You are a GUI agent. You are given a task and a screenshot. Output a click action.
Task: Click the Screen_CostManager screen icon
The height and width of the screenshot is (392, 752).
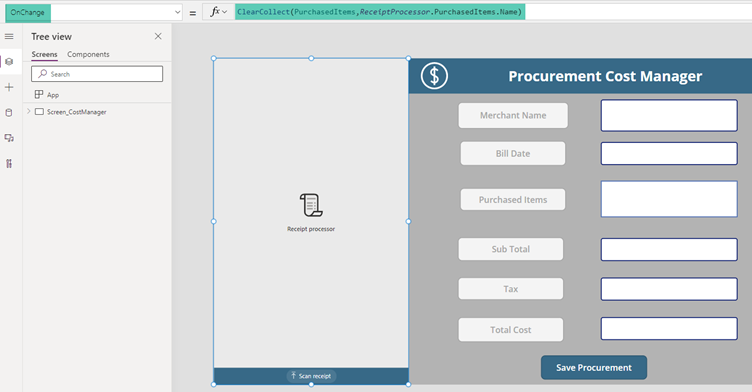click(39, 112)
